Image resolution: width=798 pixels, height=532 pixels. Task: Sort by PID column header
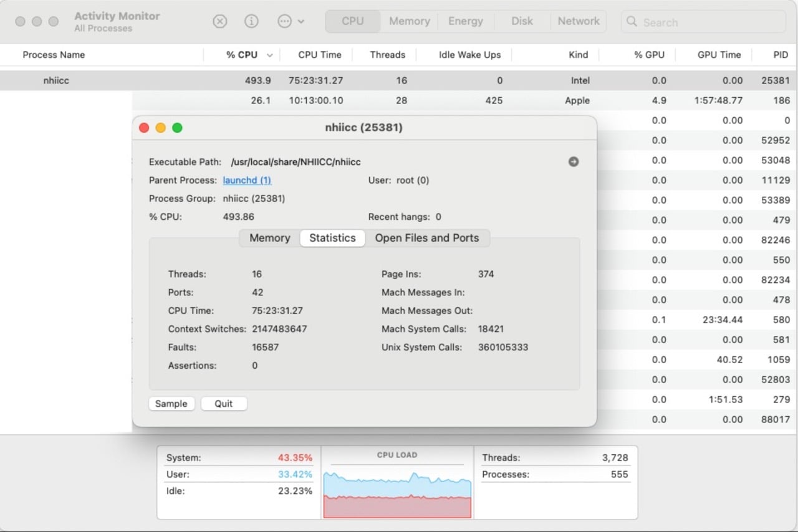click(x=781, y=55)
